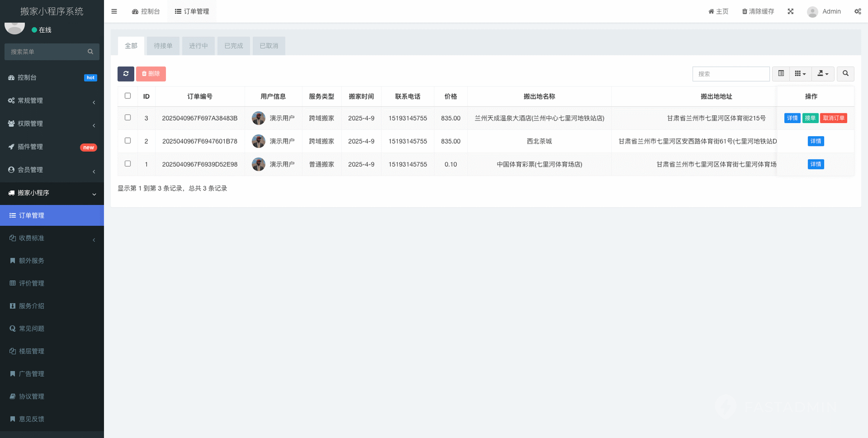Check the select-all checkbox in table header
Image resolution: width=868 pixels, height=438 pixels.
(x=127, y=96)
